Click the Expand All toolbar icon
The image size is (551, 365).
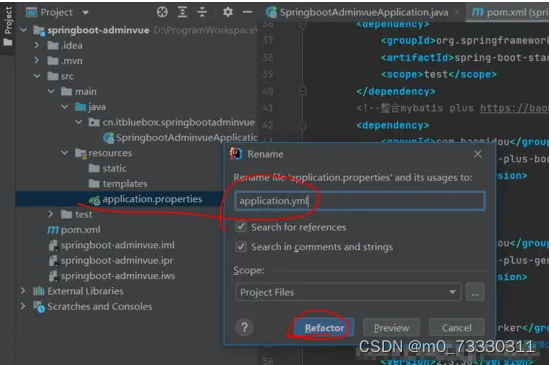(x=182, y=12)
